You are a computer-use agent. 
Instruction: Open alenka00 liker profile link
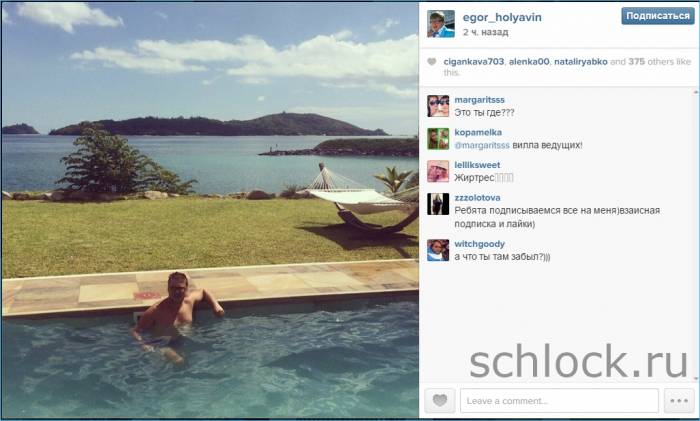tap(529, 62)
